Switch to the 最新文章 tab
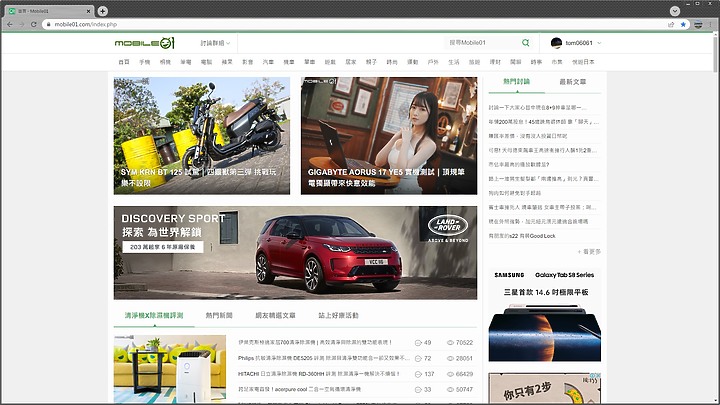 573,82
